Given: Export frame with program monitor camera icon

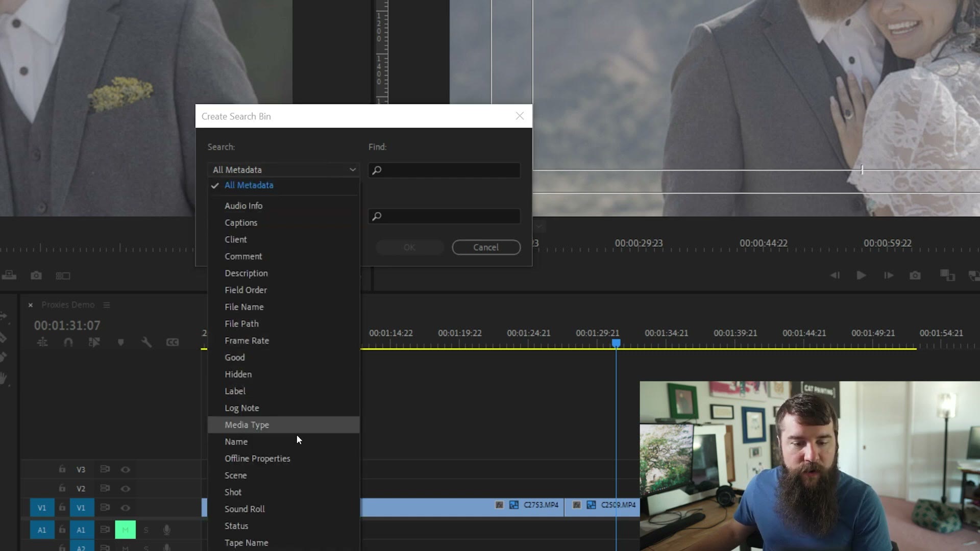Looking at the screenshot, I should 915,275.
